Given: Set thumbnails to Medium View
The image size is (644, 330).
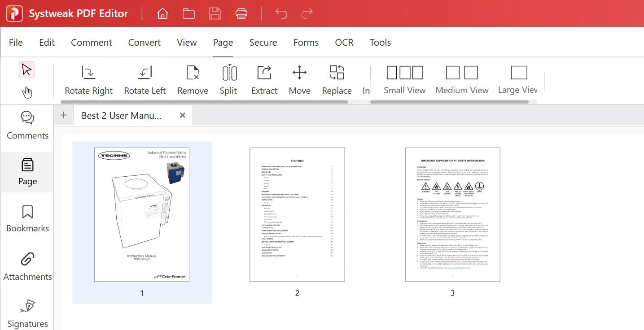Looking at the screenshot, I should (461, 73).
